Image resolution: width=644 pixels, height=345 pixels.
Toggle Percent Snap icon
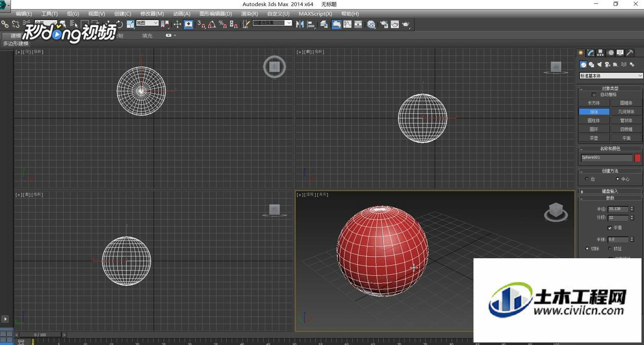click(x=222, y=24)
